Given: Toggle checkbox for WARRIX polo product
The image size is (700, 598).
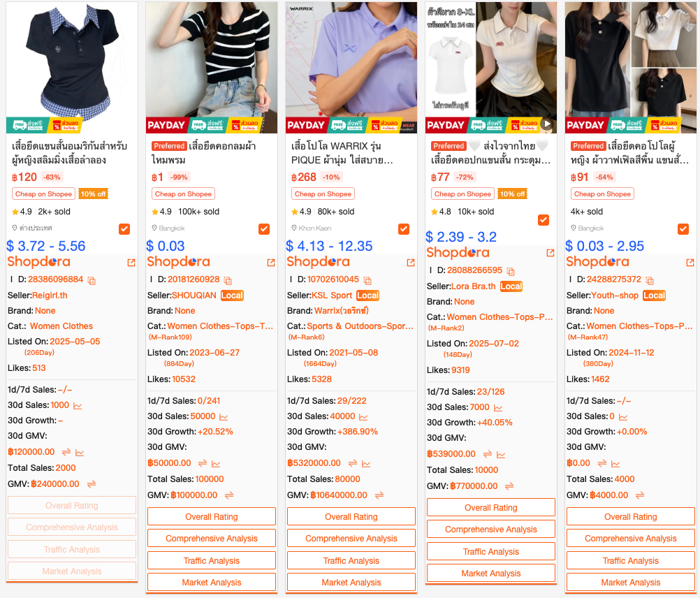Looking at the screenshot, I should tap(404, 229).
